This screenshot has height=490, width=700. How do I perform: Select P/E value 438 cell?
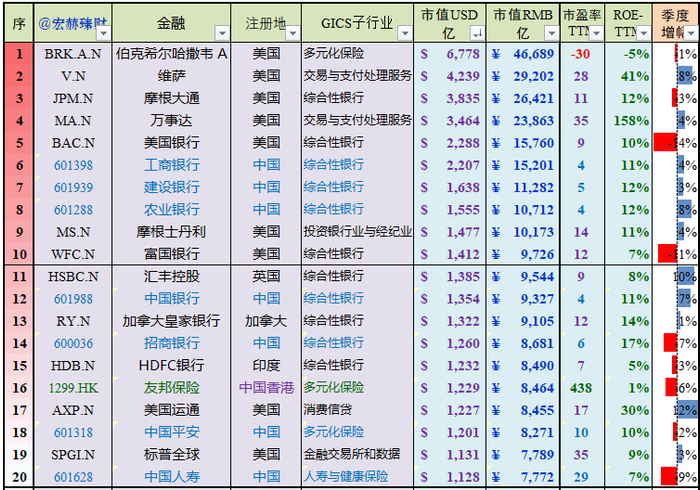click(x=582, y=388)
